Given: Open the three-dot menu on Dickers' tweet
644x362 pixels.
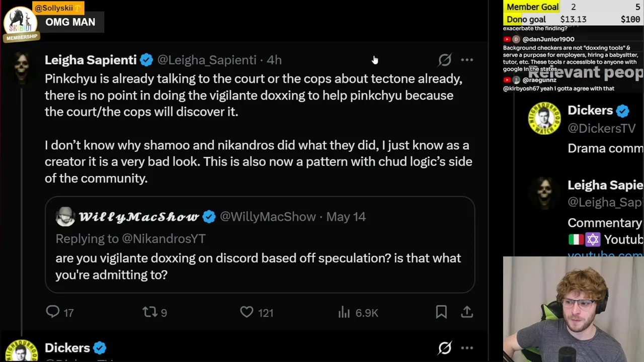Looking at the screenshot, I should coord(467,348).
